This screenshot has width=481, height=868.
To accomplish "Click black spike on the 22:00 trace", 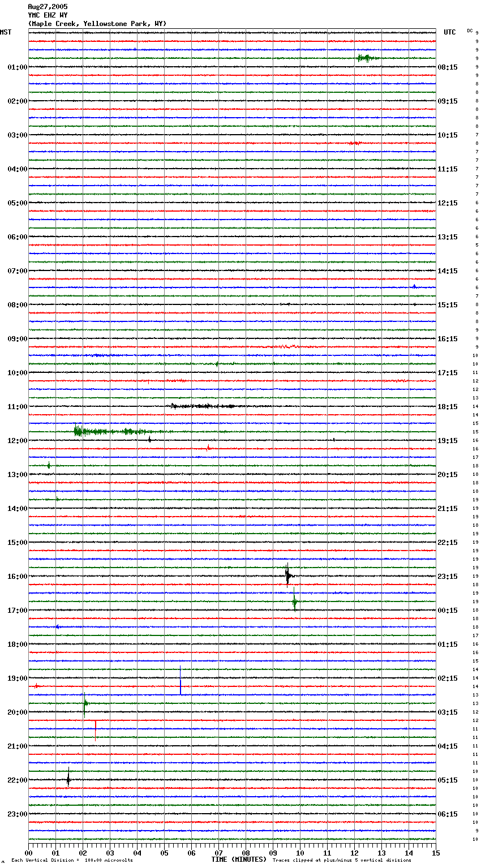I will [68, 778].
